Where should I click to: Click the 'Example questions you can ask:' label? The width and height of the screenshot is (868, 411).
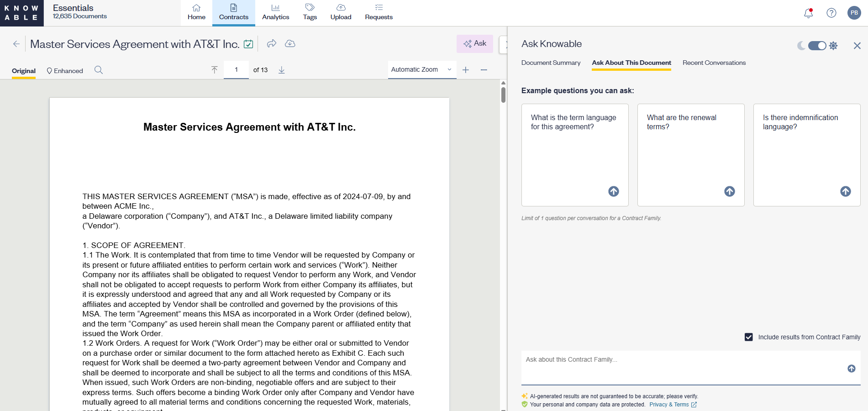(578, 90)
